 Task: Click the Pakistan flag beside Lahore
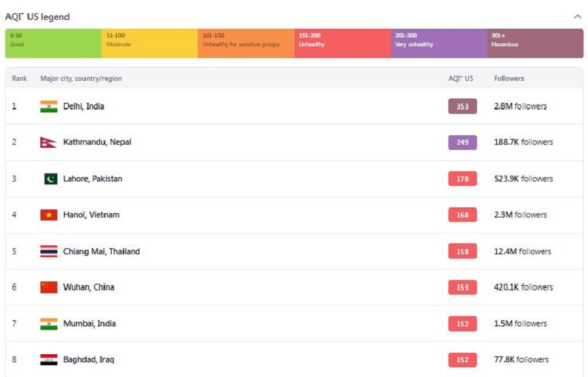[51, 179]
